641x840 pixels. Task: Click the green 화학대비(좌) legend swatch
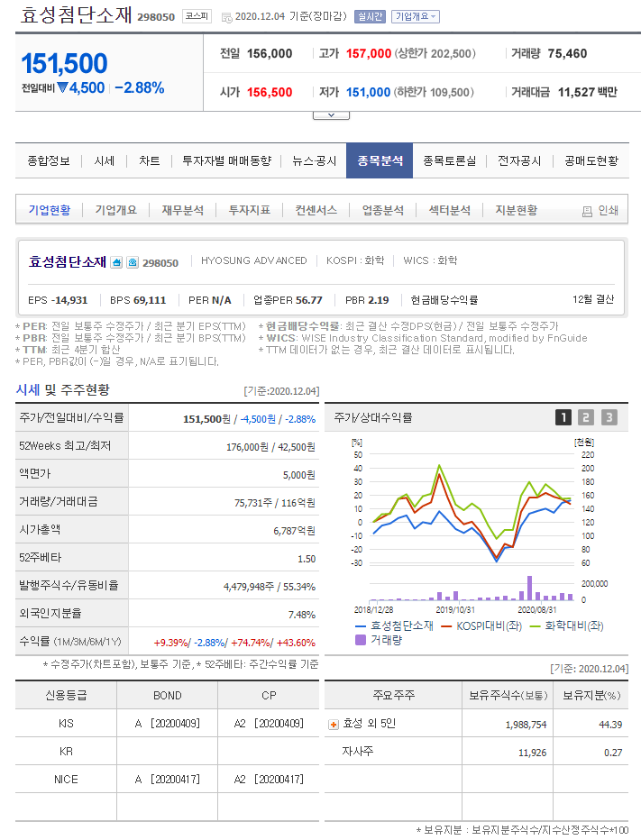tap(535, 626)
